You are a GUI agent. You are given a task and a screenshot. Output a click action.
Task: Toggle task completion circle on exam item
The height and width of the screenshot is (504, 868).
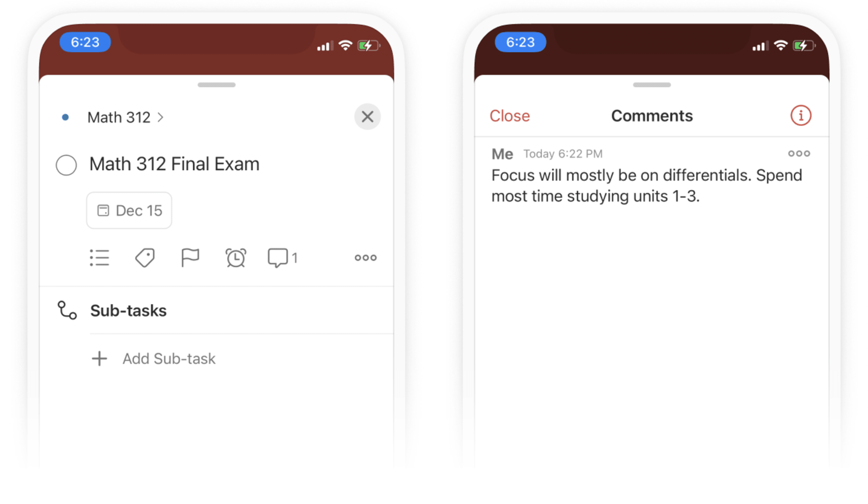[66, 165]
